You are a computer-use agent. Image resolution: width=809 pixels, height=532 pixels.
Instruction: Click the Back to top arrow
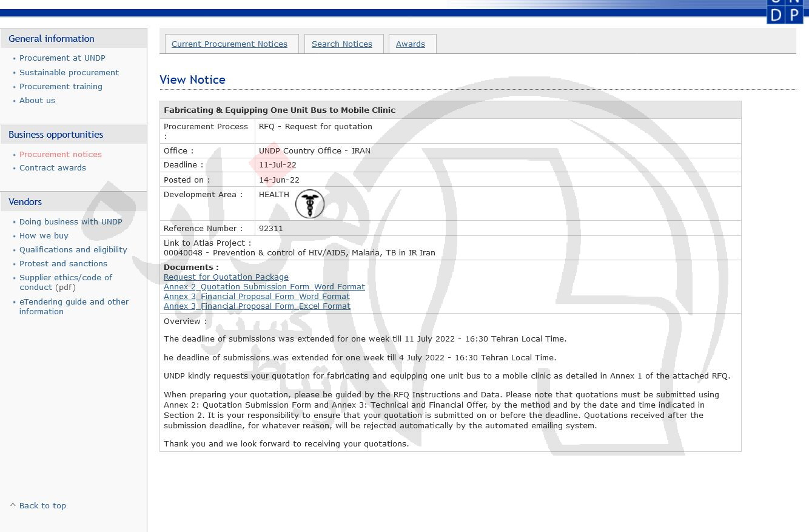pyautogui.click(x=13, y=505)
